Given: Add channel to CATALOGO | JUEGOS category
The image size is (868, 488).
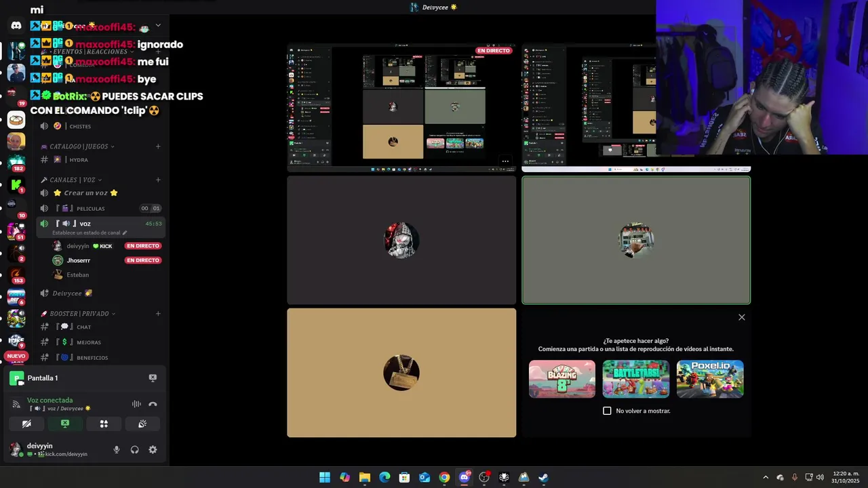Looking at the screenshot, I should click(158, 146).
